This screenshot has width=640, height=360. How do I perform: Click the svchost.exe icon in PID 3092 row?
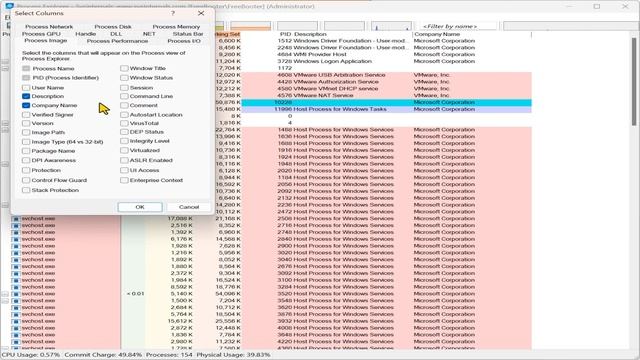16,273
